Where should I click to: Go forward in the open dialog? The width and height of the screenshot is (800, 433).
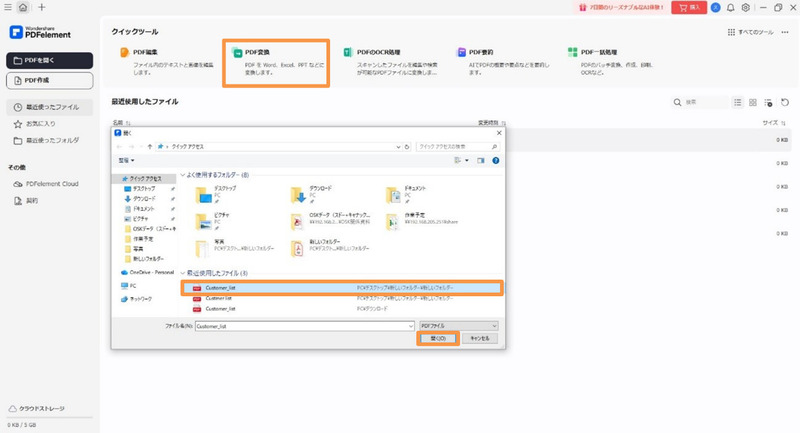point(132,147)
